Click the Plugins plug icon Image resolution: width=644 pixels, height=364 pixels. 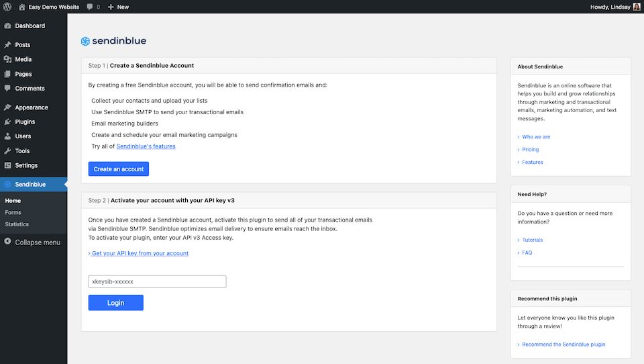[x=7, y=122]
